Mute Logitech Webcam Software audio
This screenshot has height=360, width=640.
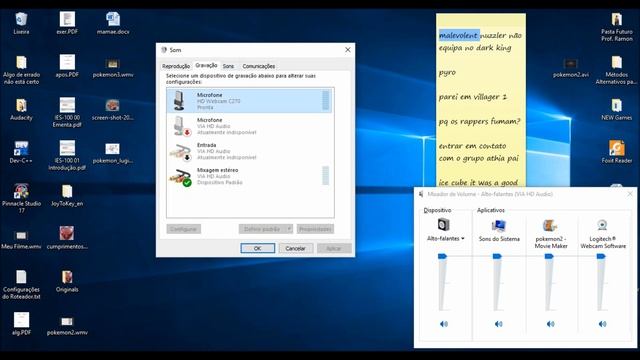click(x=602, y=324)
